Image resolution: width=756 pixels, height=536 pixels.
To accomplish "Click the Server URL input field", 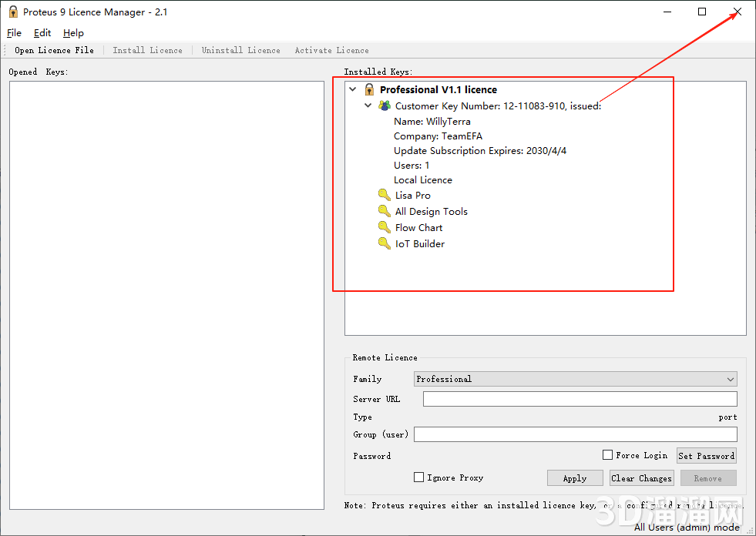I will pyautogui.click(x=580, y=399).
